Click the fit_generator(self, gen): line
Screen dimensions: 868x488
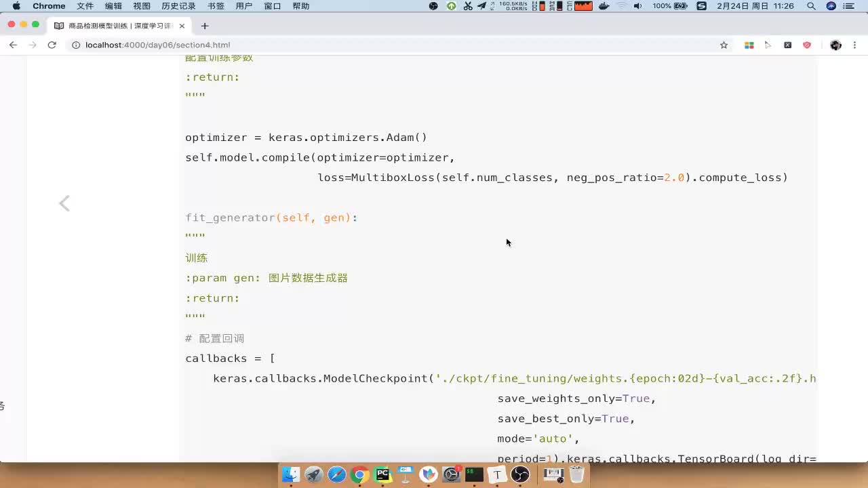tap(271, 218)
